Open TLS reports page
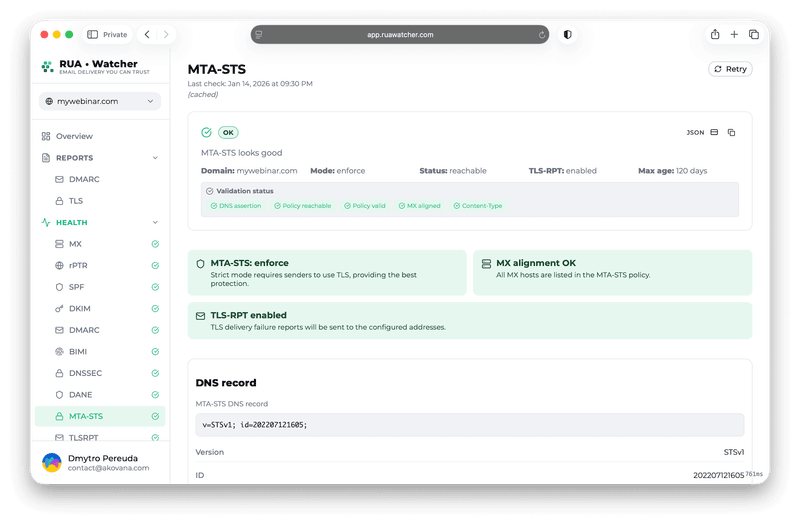 pos(76,201)
